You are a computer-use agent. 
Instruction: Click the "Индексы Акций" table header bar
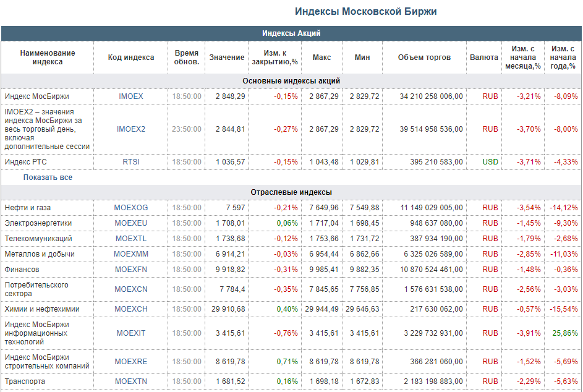coord(291,33)
